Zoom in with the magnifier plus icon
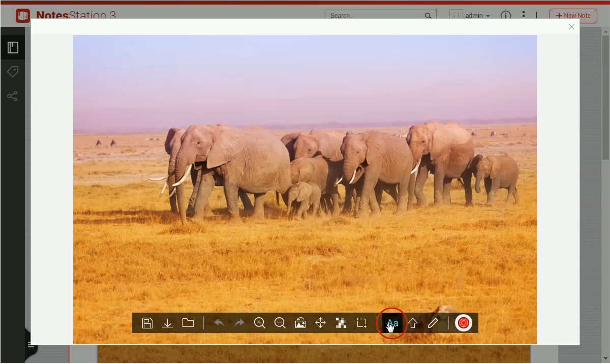The image size is (610, 364). 260,323
